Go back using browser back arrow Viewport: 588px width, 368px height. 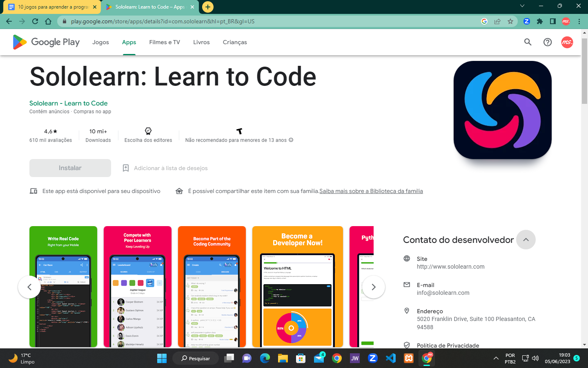click(9, 21)
